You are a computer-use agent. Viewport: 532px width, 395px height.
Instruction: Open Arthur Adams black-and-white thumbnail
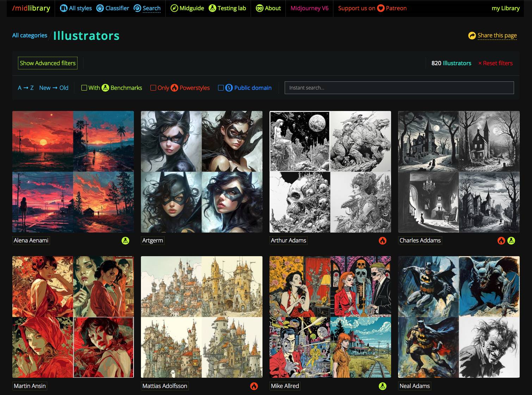(x=330, y=172)
